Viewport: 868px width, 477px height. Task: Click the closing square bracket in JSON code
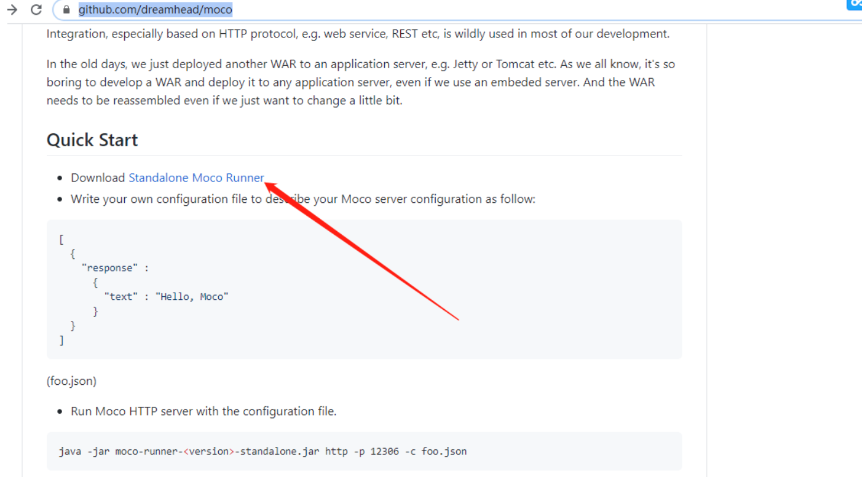[x=61, y=340]
